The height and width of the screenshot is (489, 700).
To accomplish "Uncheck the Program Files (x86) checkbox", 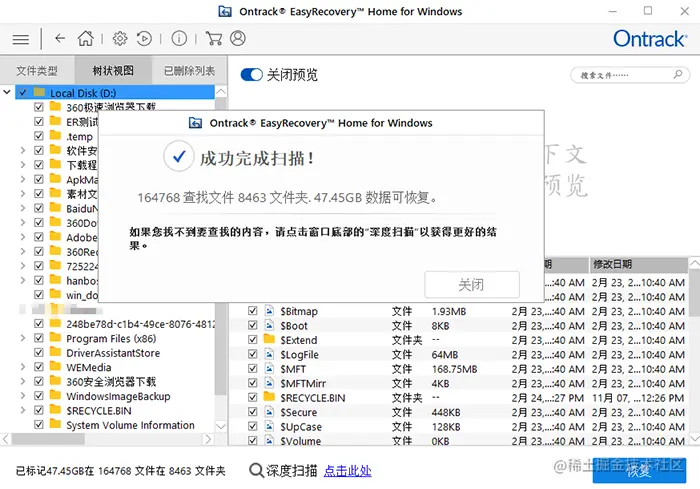I will pyautogui.click(x=39, y=338).
